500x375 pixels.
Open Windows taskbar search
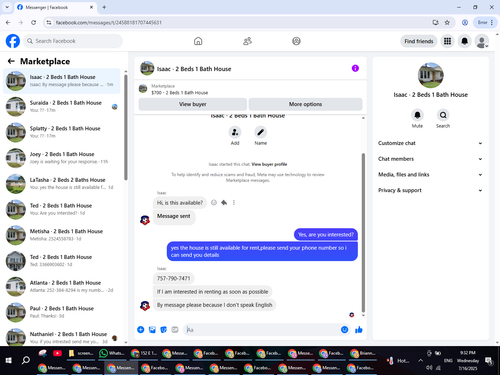click(x=26, y=360)
